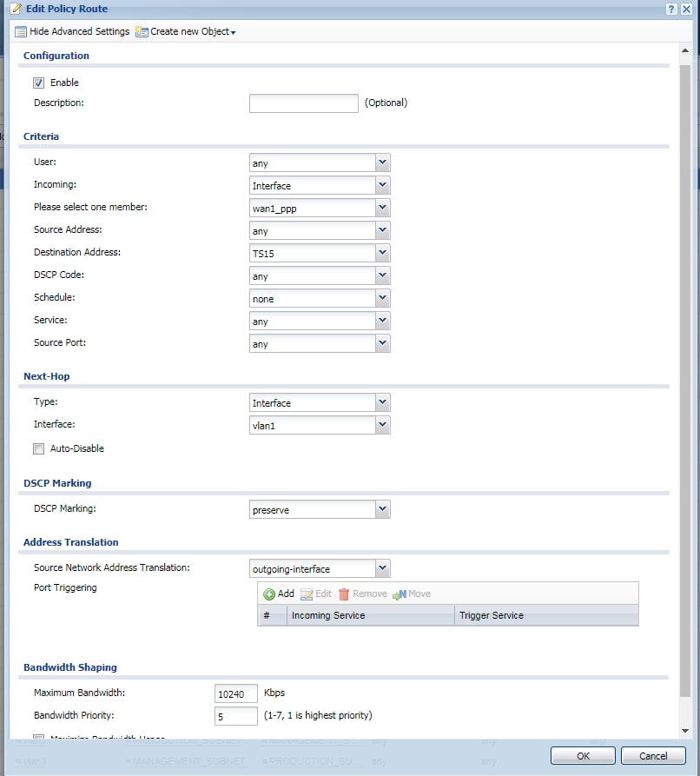Open the User dropdown
This screenshot has height=776, width=700.
(x=382, y=162)
